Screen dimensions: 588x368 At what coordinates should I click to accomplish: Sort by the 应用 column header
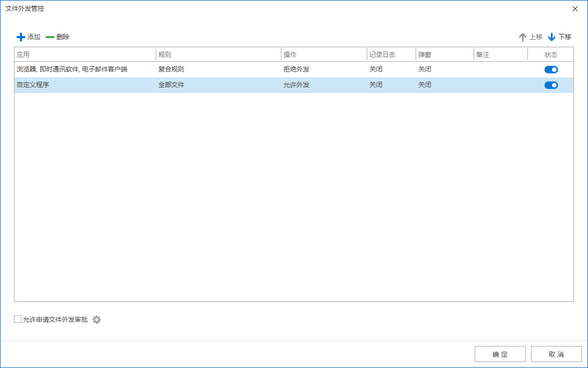[x=84, y=55]
